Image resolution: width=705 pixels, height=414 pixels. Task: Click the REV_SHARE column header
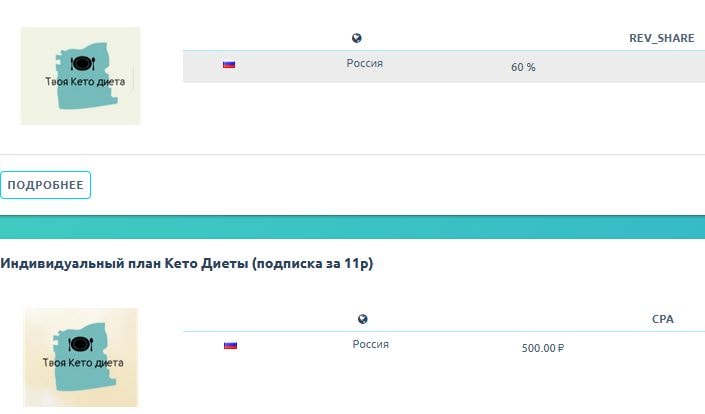[661, 38]
